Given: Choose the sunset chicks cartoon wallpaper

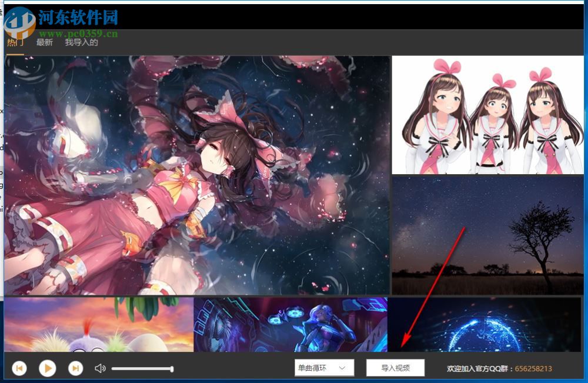Looking at the screenshot, I should [99, 325].
